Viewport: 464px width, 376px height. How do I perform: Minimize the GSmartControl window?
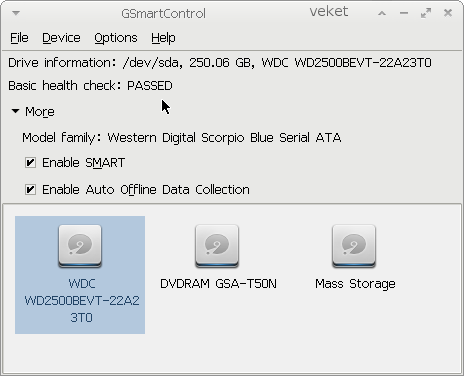404,13
